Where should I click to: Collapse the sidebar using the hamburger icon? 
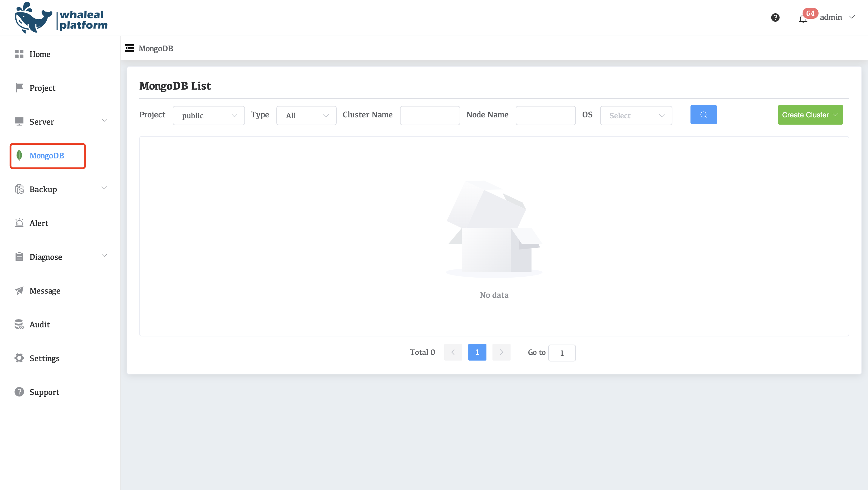point(129,48)
